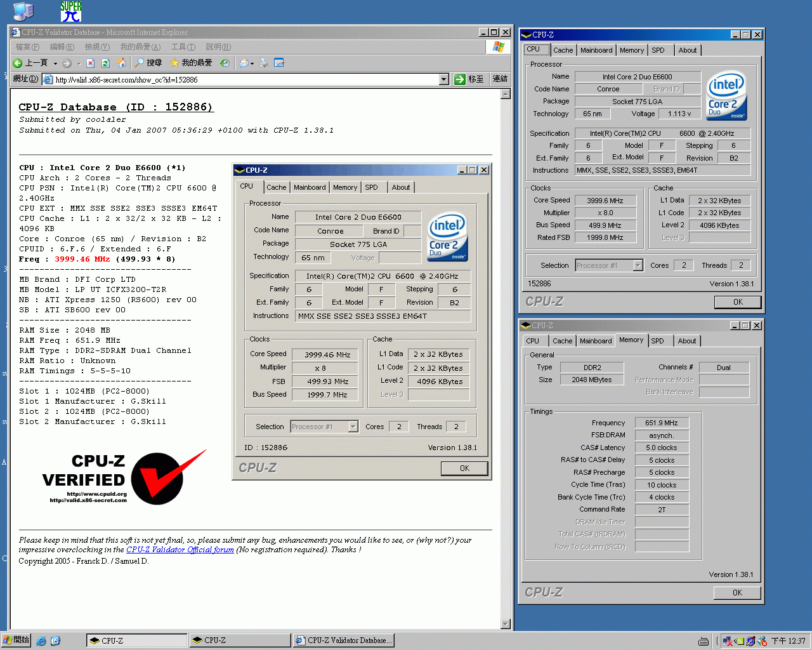
Task: Switch to About tab in lower CPU-Z window
Action: coord(687,341)
